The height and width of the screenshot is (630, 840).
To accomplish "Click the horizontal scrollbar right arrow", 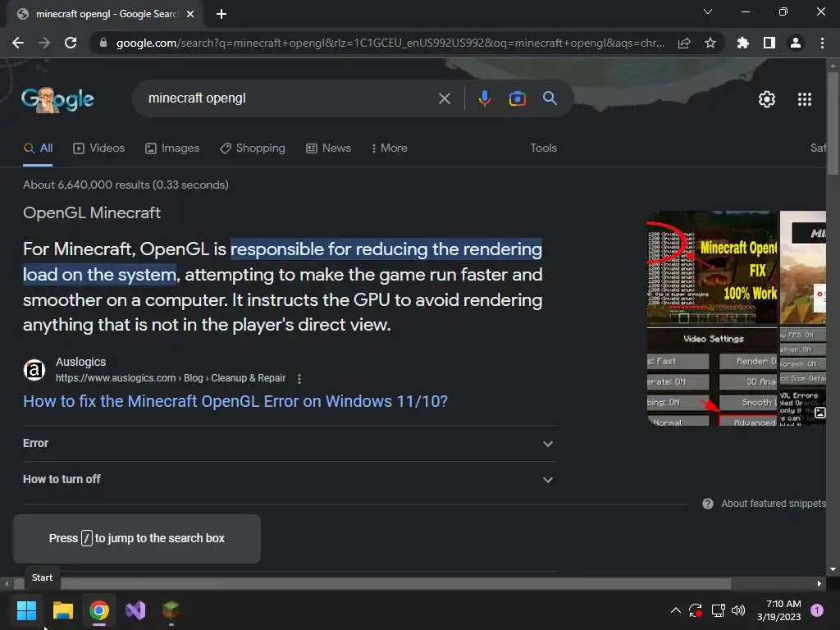I will [819, 583].
